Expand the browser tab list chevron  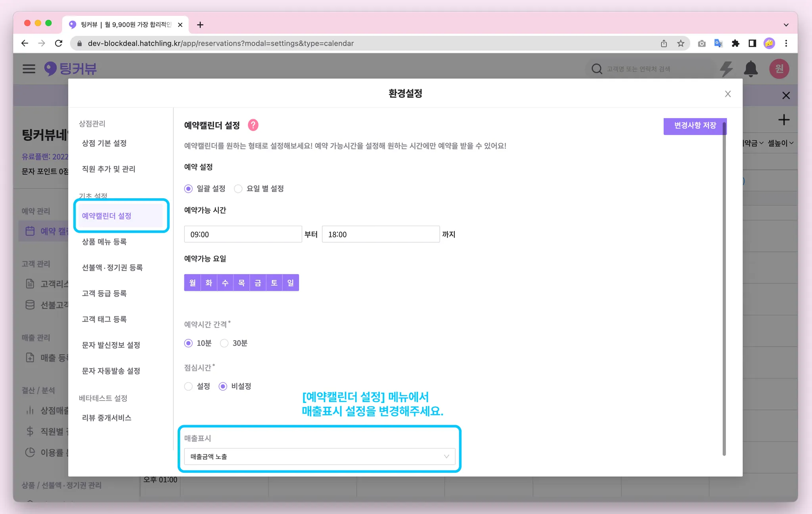[x=786, y=25]
